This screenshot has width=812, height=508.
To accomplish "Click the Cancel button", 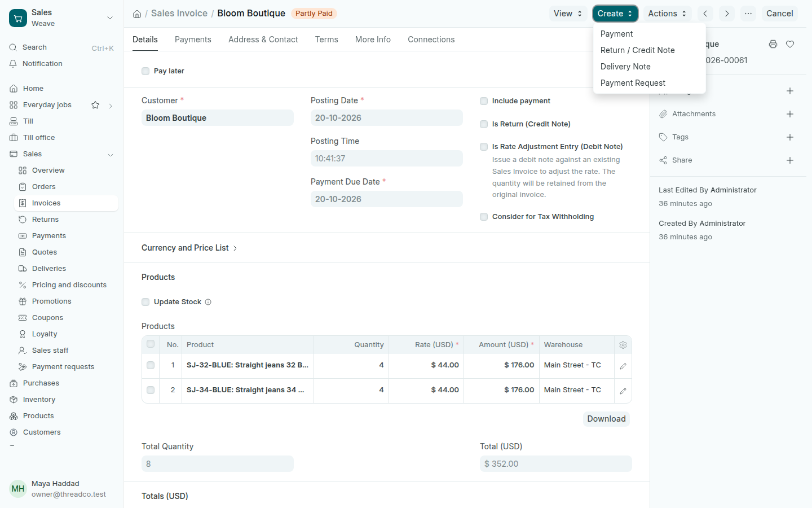I will pyautogui.click(x=779, y=14).
